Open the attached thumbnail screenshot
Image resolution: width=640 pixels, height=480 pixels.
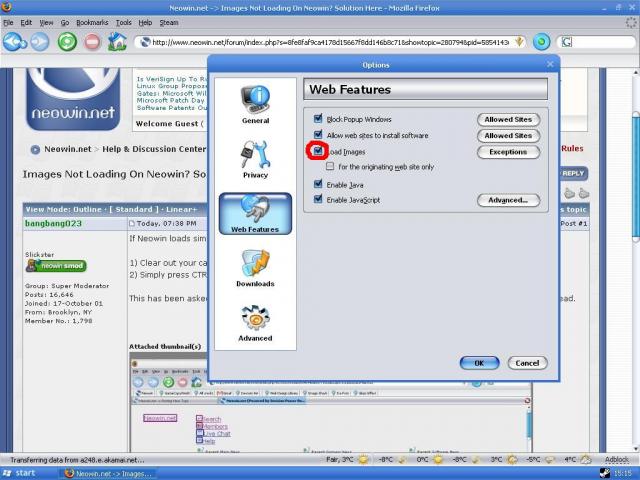(331, 402)
